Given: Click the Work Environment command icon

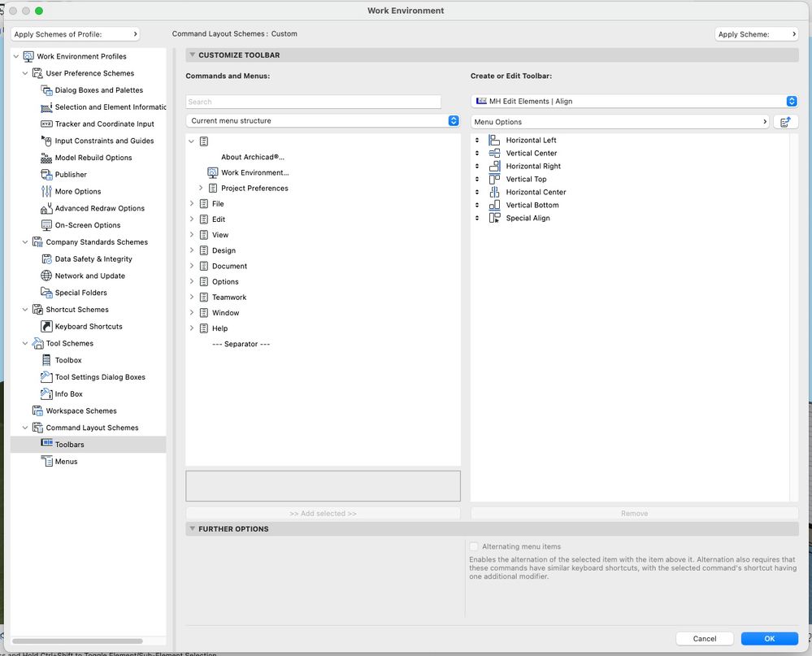Looking at the screenshot, I should pyautogui.click(x=212, y=172).
